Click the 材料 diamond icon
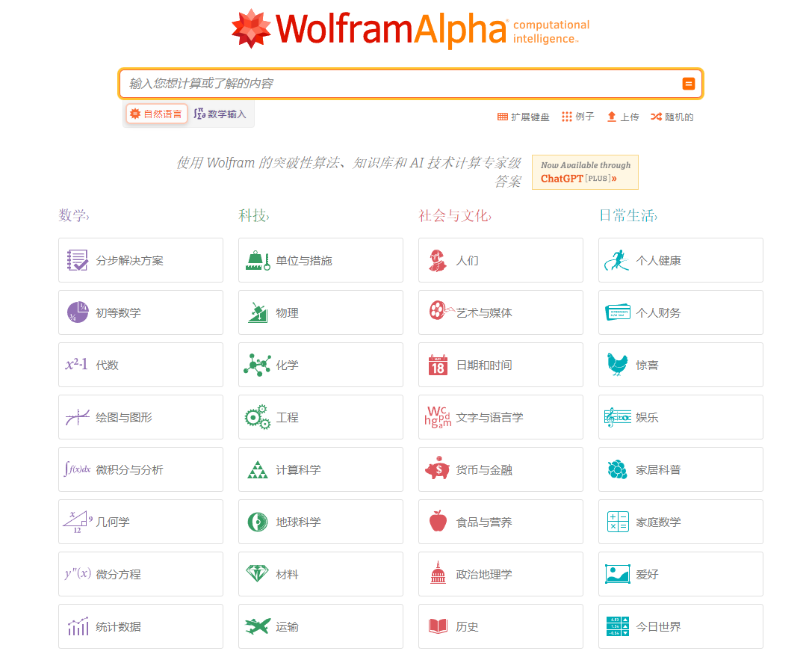812x654 pixels. coord(258,573)
